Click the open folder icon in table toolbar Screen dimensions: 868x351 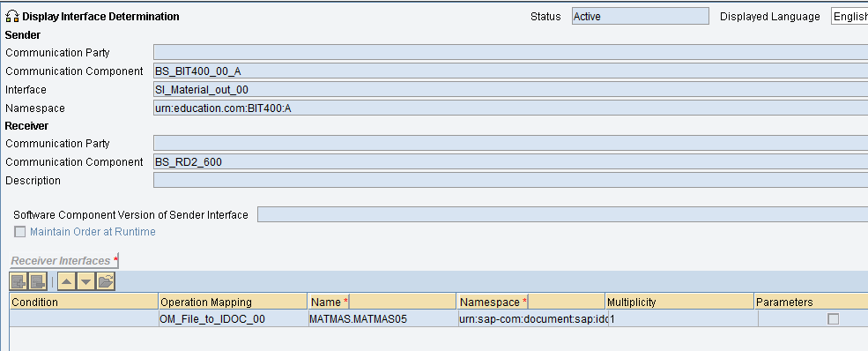pos(105,281)
